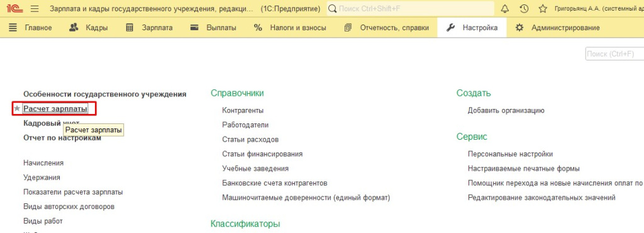Click the Классификаторы group heading
644x233 pixels.
pos(245,224)
